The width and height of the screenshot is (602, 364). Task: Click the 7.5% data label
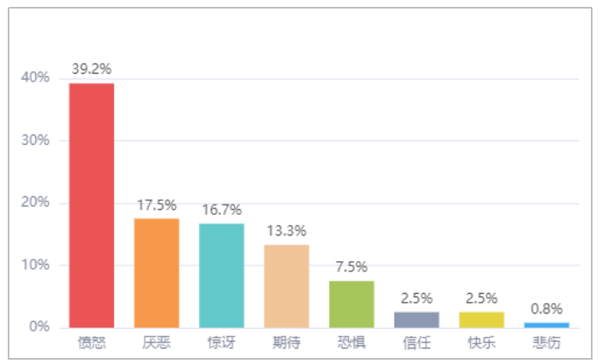(352, 267)
